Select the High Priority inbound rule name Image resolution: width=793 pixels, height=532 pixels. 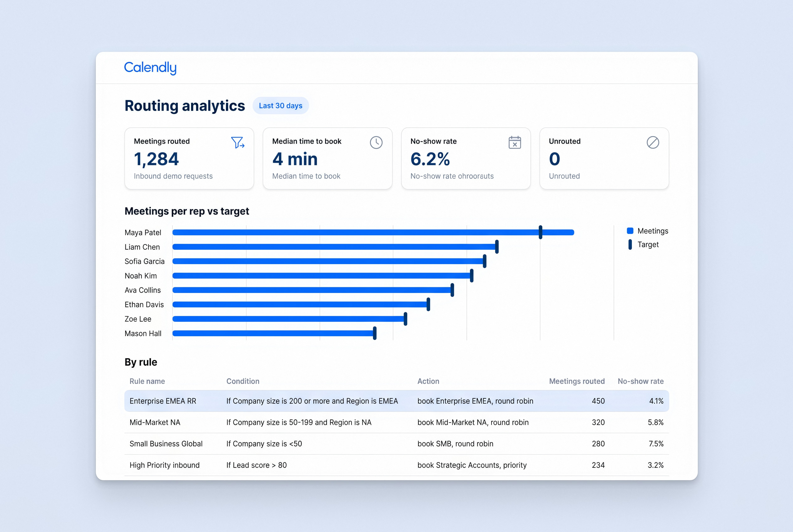click(164, 465)
